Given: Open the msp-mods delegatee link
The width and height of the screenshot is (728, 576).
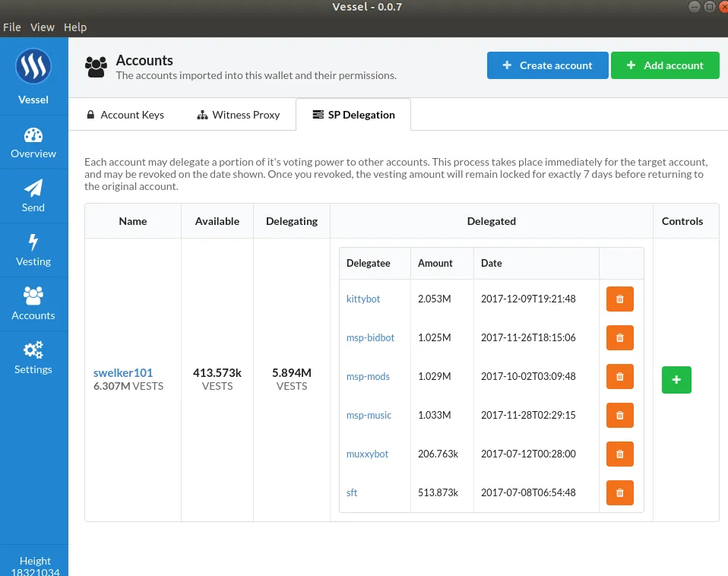Looking at the screenshot, I should 368,376.
